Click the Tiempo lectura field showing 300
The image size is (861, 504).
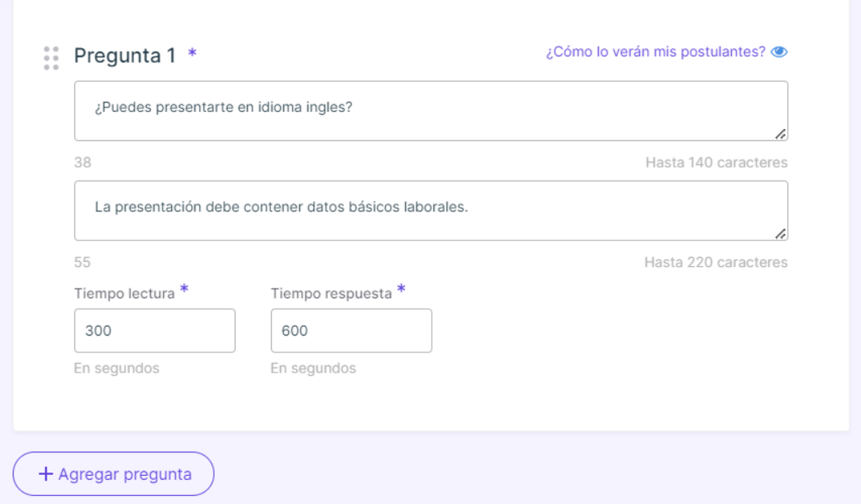coord(155,331)
